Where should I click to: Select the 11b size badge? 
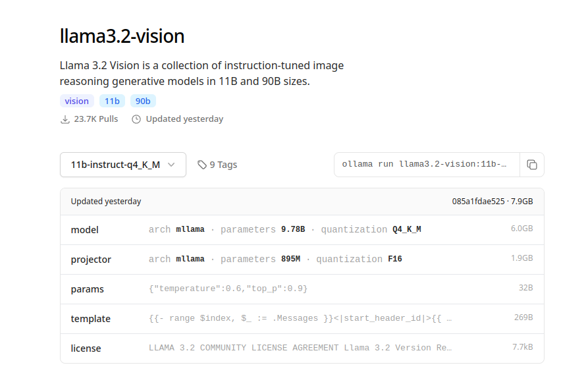[x=113, y=101]
